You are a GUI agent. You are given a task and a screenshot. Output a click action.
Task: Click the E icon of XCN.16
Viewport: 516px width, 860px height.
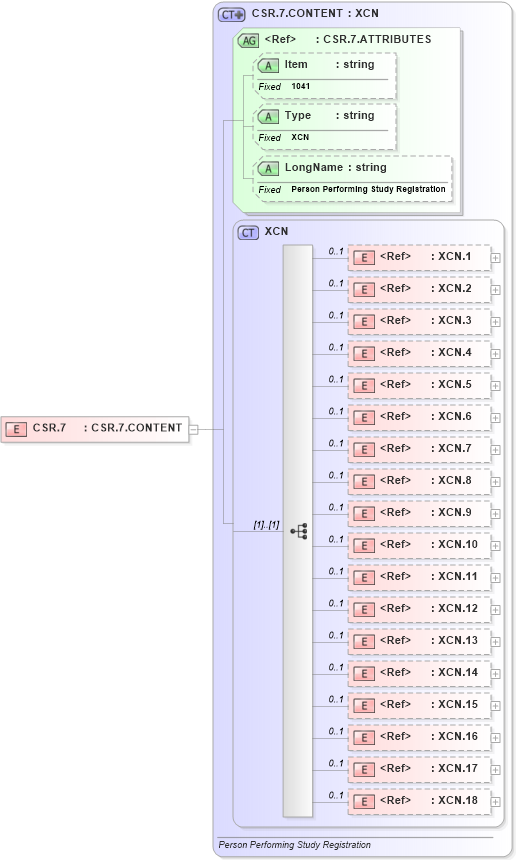point(364,738)
